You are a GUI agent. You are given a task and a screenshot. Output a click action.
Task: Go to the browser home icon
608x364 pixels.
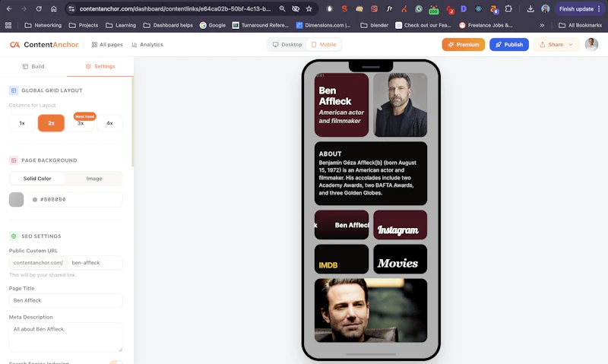[x=53, y=8]
